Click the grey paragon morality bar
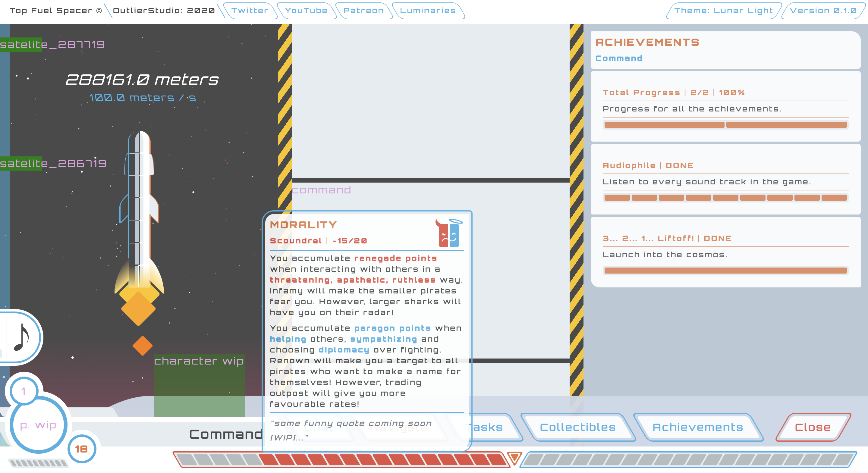The width and height of the screenshot is (868, 473). [x=688, y=459]
